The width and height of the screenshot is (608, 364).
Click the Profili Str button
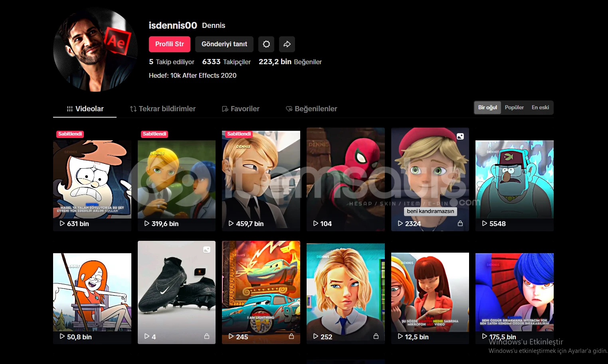(170, 44)
